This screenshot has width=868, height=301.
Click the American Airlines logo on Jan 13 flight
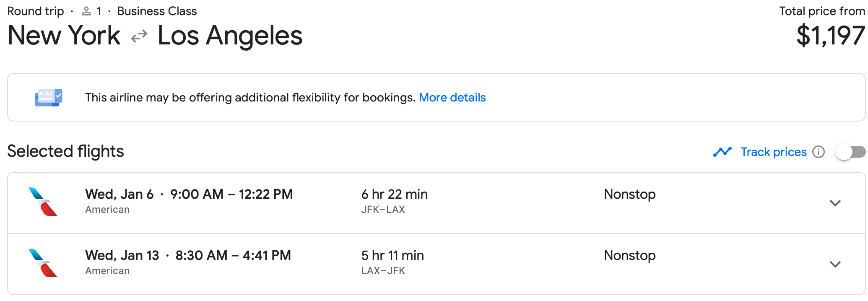coord(43,263)
